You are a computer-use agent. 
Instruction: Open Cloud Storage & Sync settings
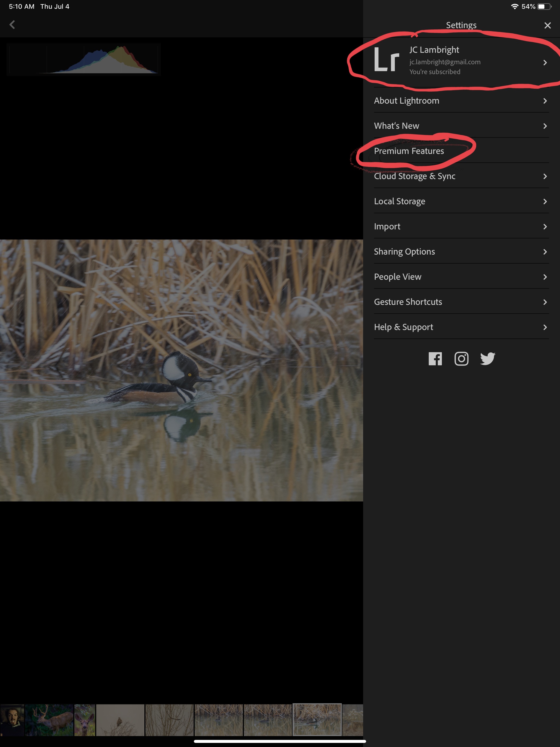415,176
